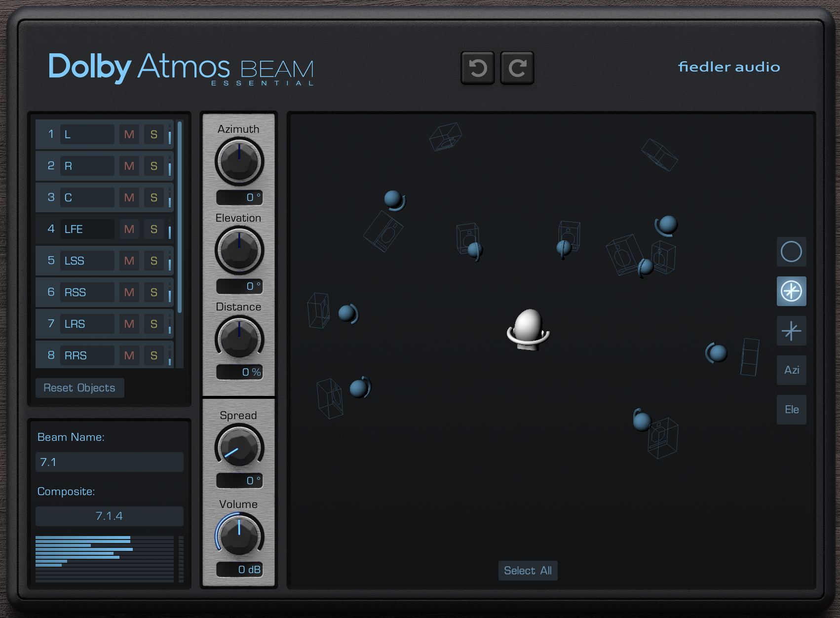Click the redo arrow button
The image size is (840, 618).
tap(517, 68)
